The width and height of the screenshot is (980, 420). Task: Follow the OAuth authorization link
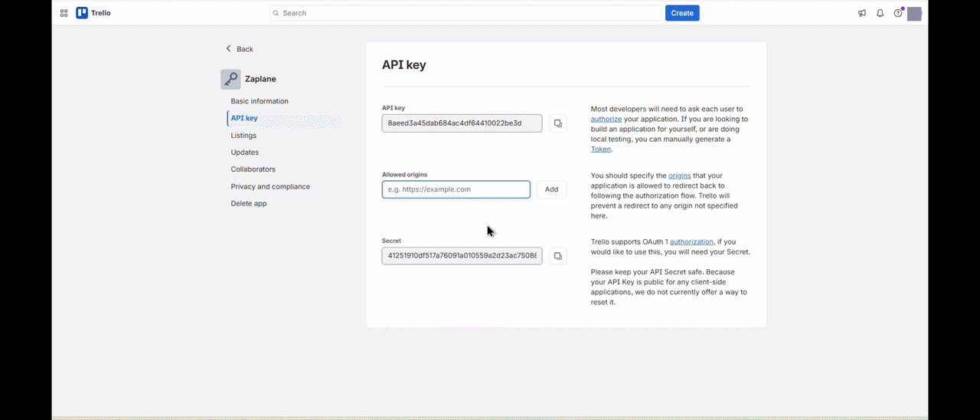[691, 241]
